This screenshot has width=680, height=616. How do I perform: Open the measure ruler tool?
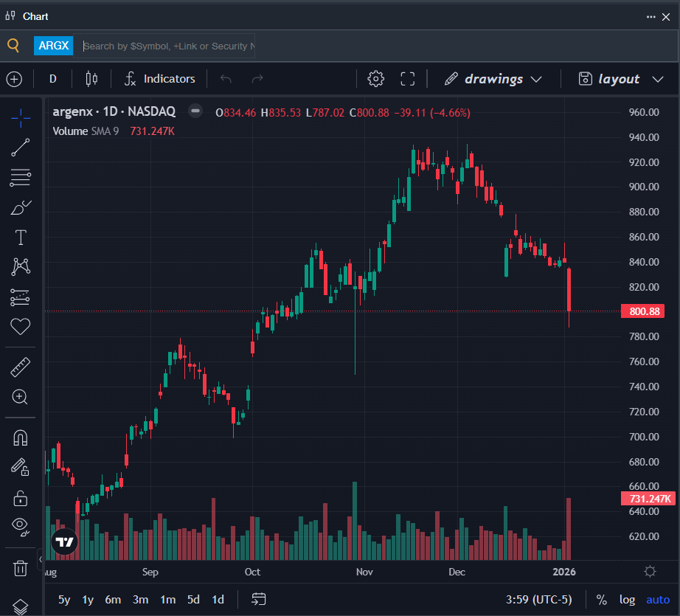pos(21,367)
